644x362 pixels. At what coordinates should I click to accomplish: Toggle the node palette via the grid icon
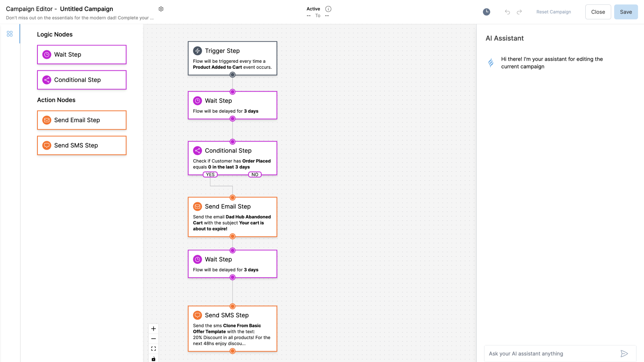pos(9,34)
